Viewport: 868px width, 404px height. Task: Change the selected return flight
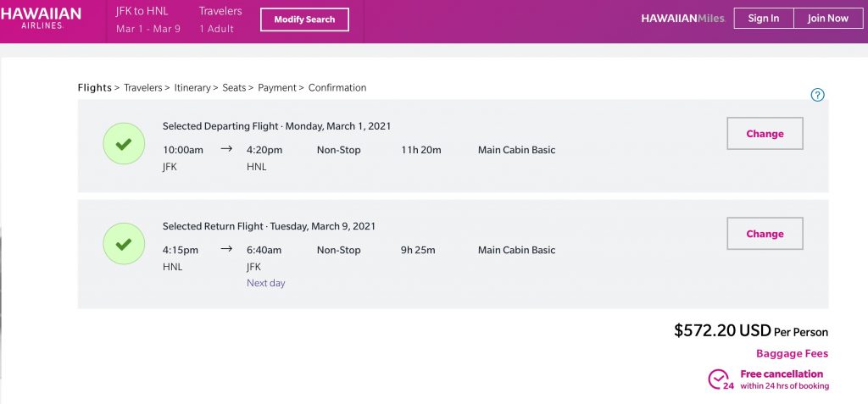(765, 234)
